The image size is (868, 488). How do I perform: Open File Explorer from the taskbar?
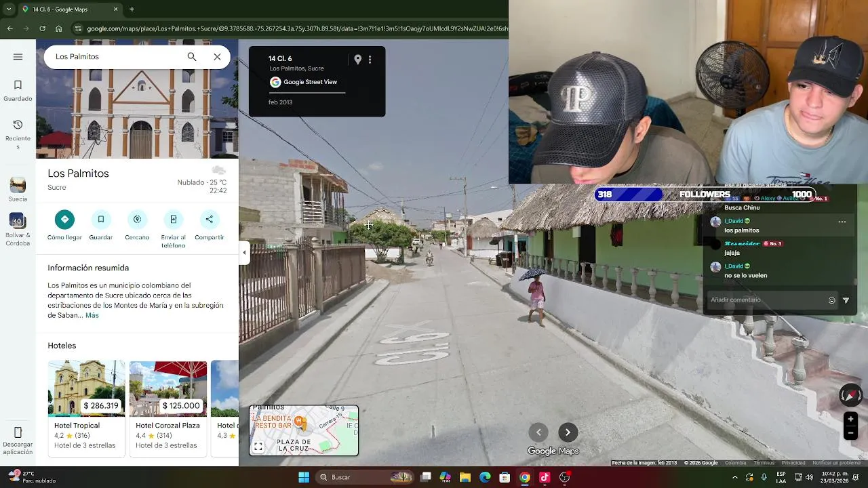coord(465,477)
